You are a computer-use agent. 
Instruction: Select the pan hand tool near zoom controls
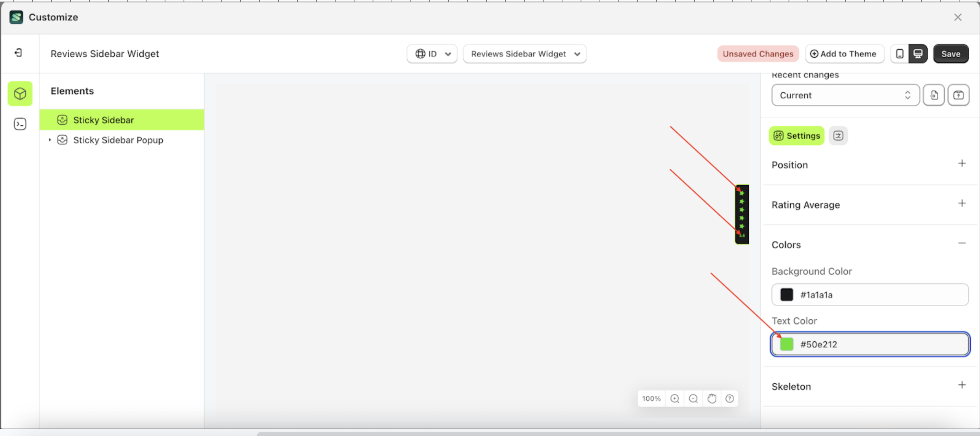coord(712,399)
